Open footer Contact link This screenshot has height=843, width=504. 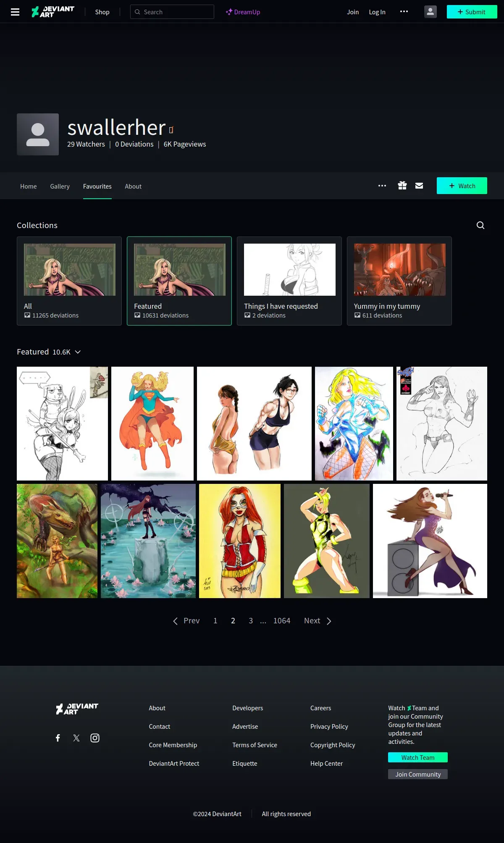[160, 727]
